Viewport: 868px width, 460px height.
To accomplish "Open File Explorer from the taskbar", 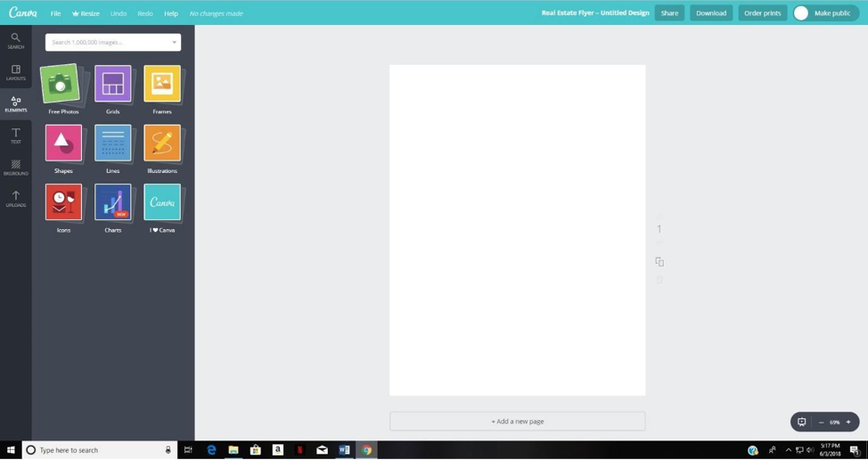I will (233, 450).
